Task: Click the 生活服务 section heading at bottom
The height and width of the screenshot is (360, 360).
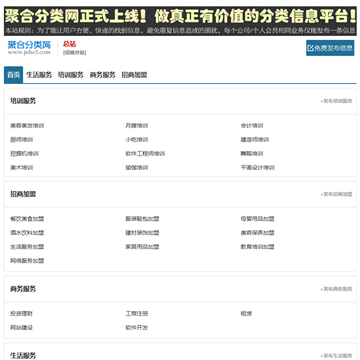Action: (23, 355)
